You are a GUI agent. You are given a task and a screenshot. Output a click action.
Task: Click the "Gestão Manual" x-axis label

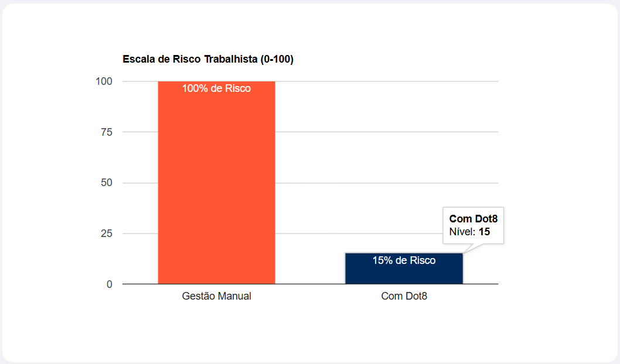pyautogui.click(x=216, y=296)
